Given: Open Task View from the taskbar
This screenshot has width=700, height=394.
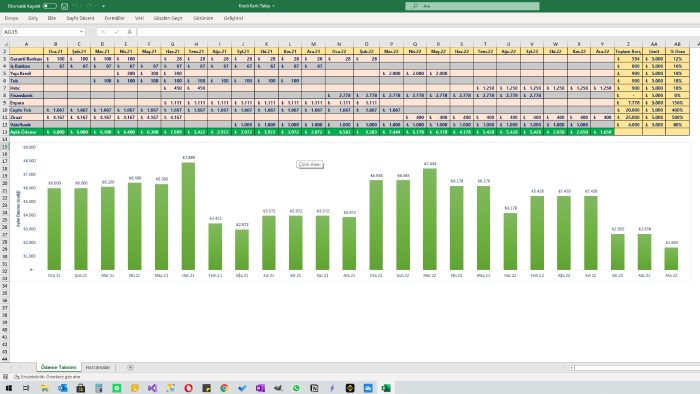Looking at the screenshot, I should tap(26, 388).
